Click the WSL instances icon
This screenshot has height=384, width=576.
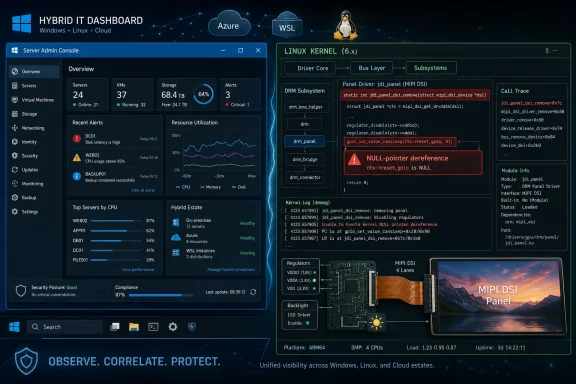(x=176, y=253)
